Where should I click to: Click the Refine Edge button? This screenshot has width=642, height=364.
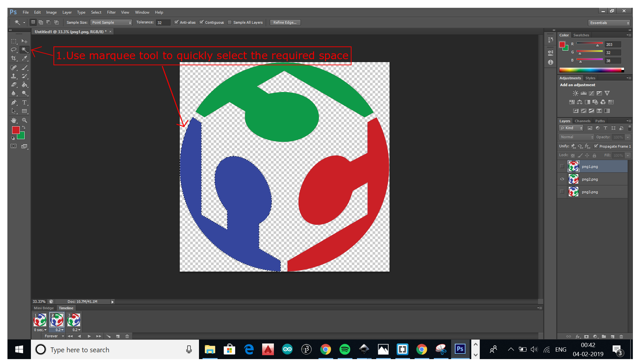pos(285,22)
